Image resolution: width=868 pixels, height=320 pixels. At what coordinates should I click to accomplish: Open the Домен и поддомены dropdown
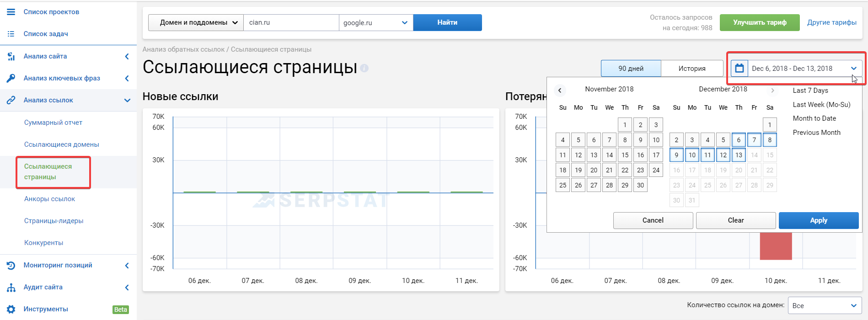(x=196, y=22)
